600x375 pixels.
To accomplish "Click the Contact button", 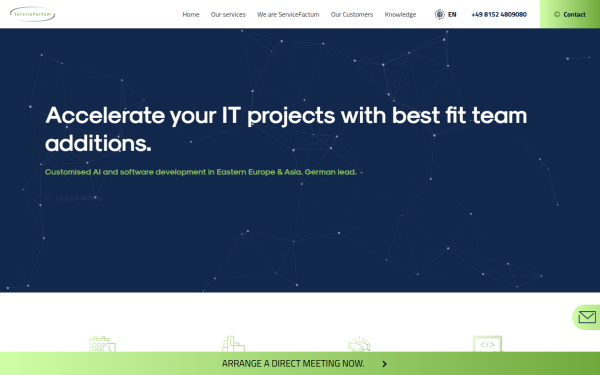I will click(570, 14).
